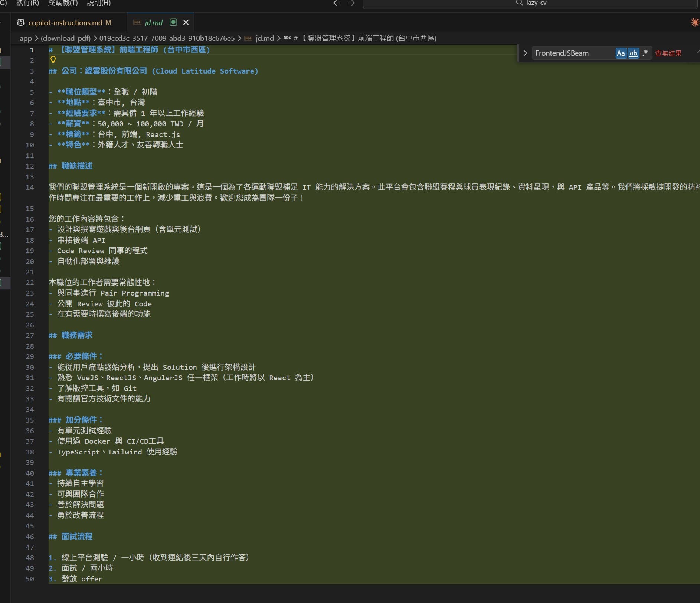Image resolution: width=700 pixels, height=603 pixels.
Task: Click the Copilot icon on copilot-instructions.md tab
Action: click(x=21, y=23)
